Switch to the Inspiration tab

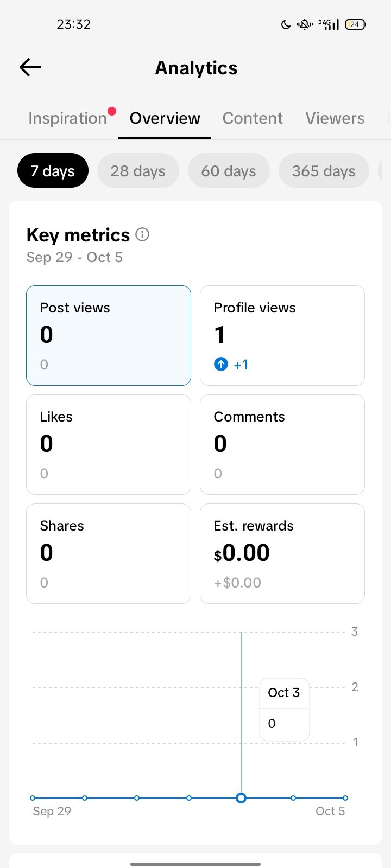point(67,118)
